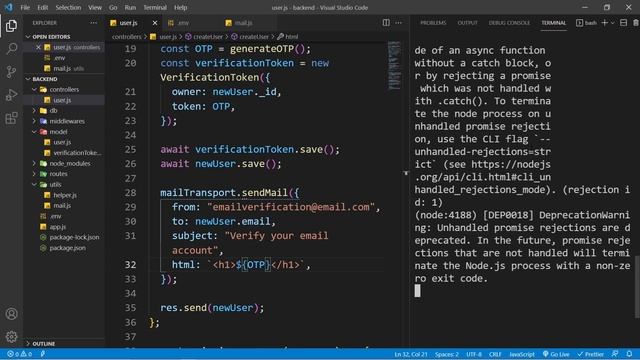
Task: Open the Source Control view
Action: point(11,72)
